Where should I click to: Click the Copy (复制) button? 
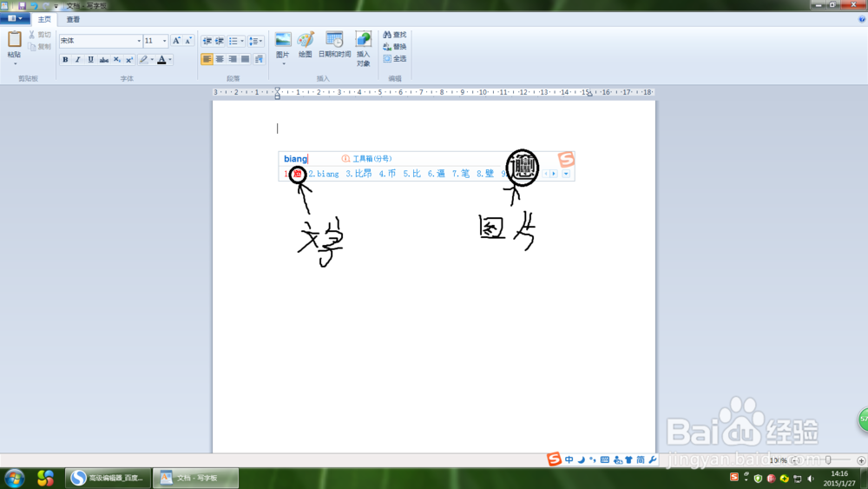(40, 47)
